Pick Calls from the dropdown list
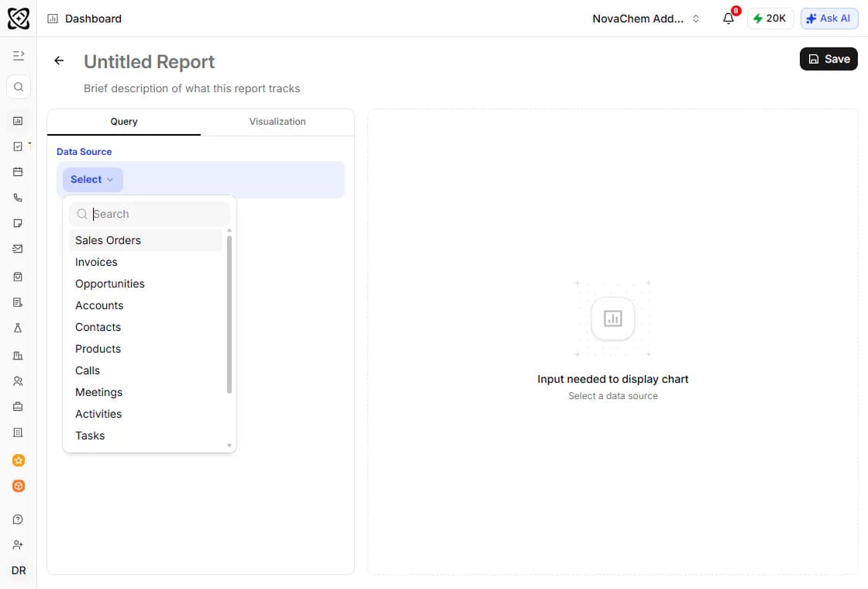Screen dimensions: 868x589 click(x=146, y=370)
